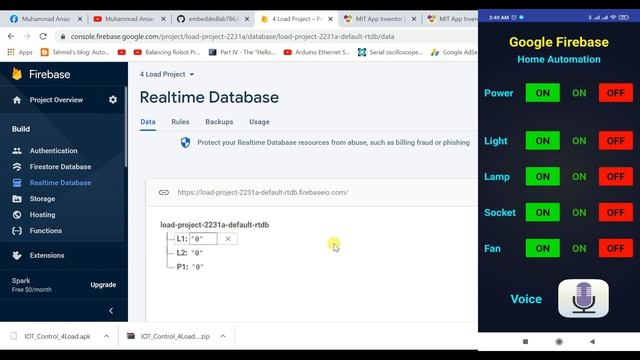Switch to the Rules tab
The image size is (640, 360).
click(x=180, y=122)
